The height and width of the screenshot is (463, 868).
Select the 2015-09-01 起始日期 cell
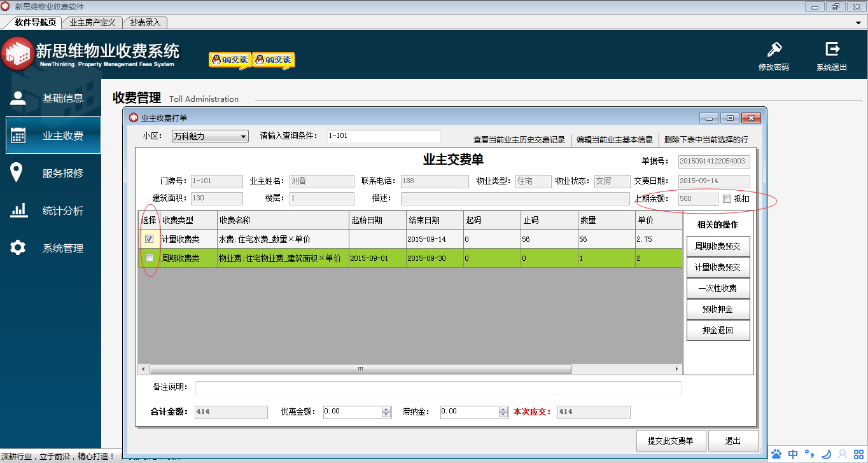(x=377, y=258)
